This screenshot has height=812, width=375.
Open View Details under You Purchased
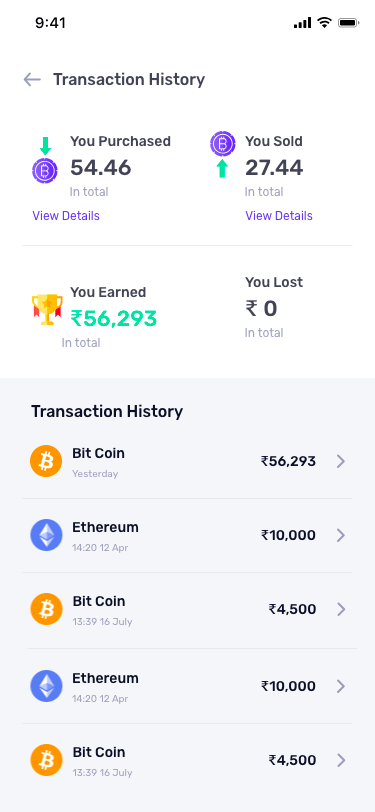66,215
